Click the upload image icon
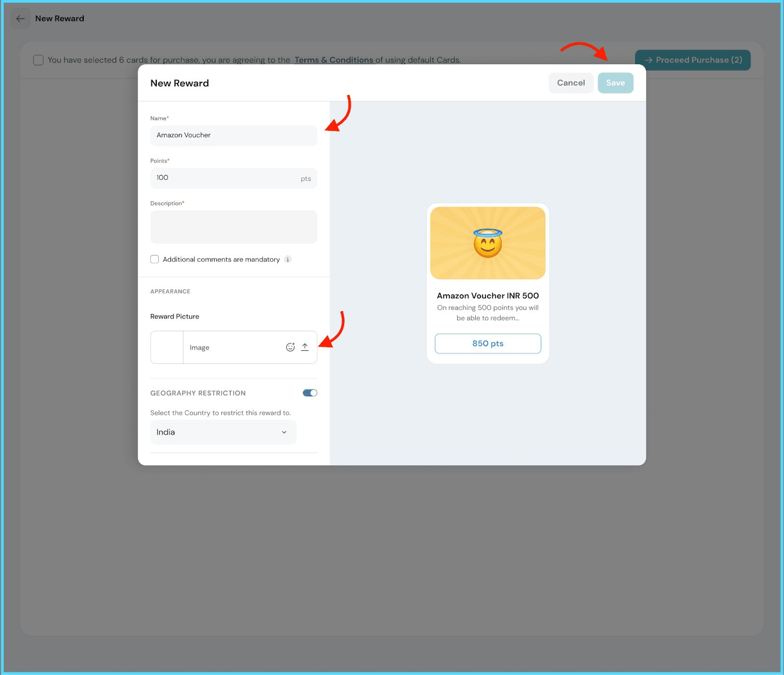The height and width of the screenshot is (675, 784). (x=305, y=347)
